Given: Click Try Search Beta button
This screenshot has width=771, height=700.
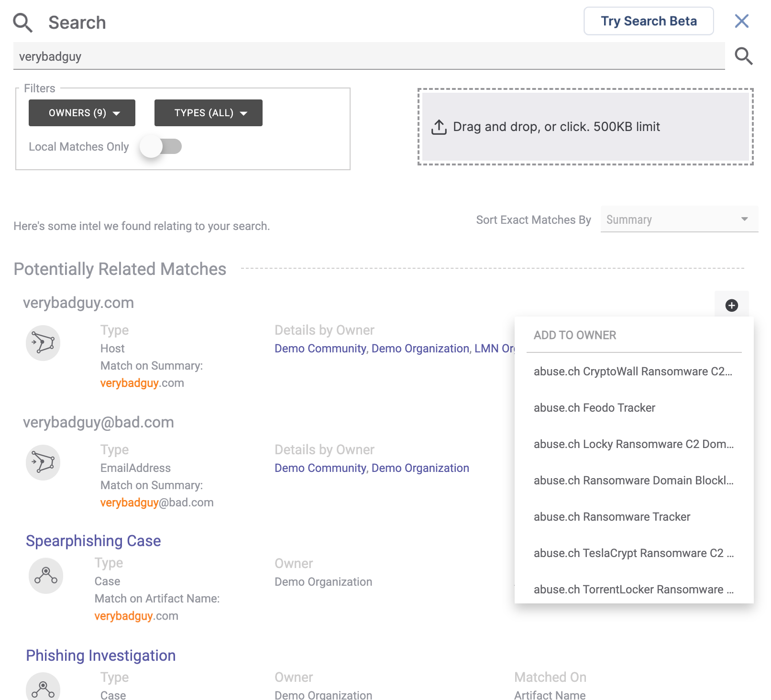Looking at the screenshot, I should (x=649, y=21).
